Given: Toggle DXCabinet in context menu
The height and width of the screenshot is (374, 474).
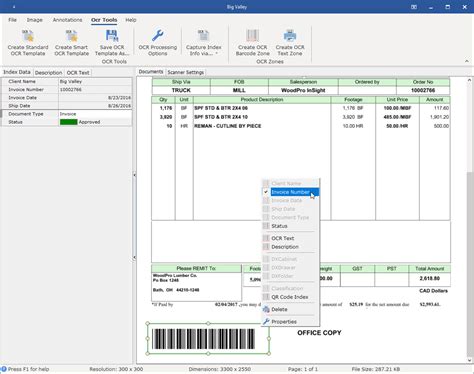Looking at the screenshot, I should click(x=290, y=259).
